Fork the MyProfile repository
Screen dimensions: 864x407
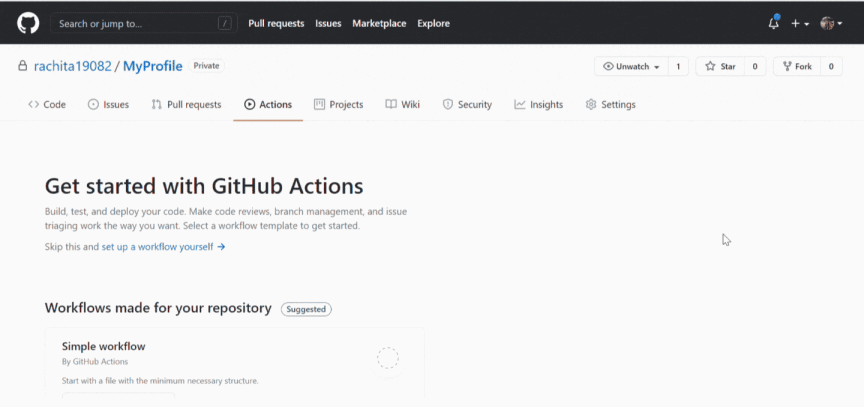797,67
